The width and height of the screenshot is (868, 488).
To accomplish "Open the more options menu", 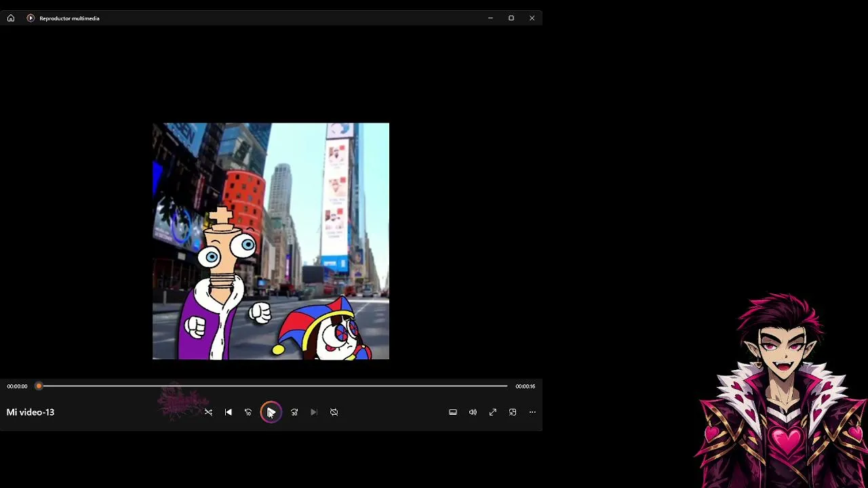I will tap(532, 412).
